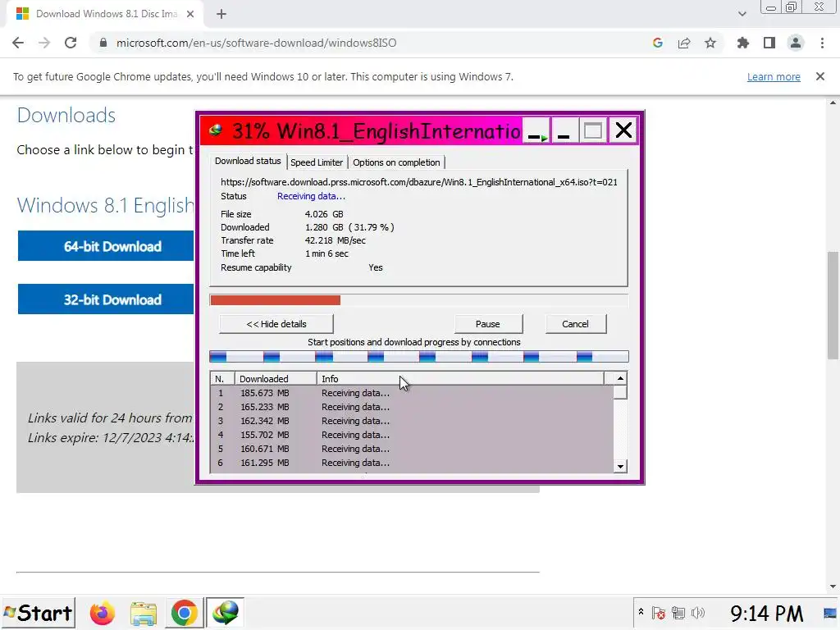Image resolution: width=840 pixels, height=630 pixels.
Task: Open the Chrome extensions puzzle icon
Action: (x=743, y=43)
